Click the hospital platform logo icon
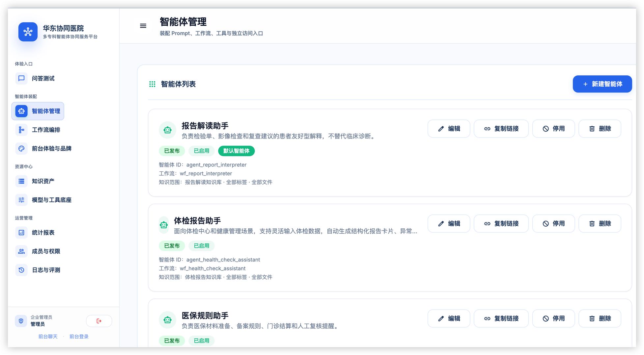 pyautogui.click(x=28, y=32)
